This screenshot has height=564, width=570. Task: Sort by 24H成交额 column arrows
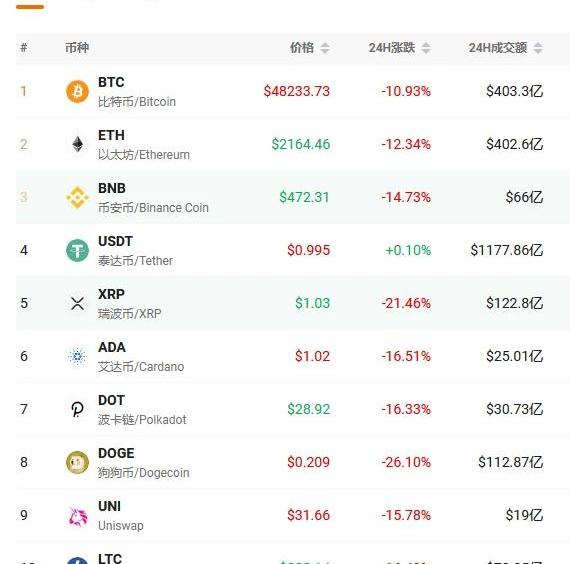point(538,48)
